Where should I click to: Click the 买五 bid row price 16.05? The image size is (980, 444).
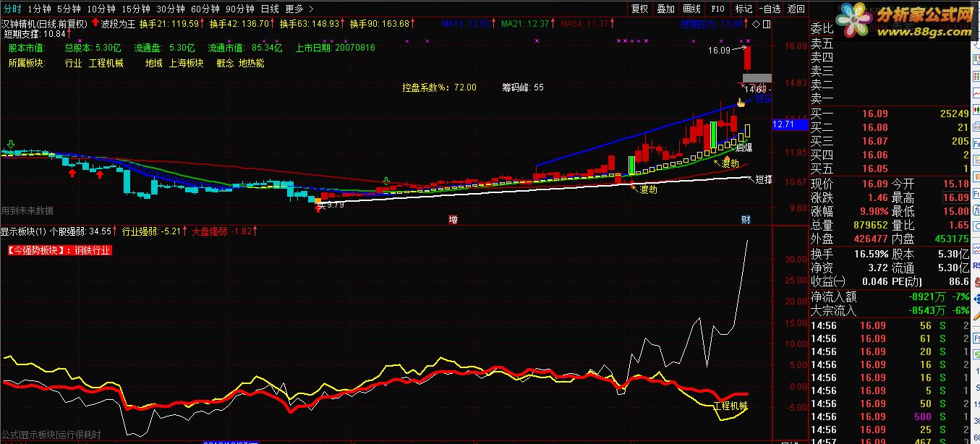click(874, 168)
